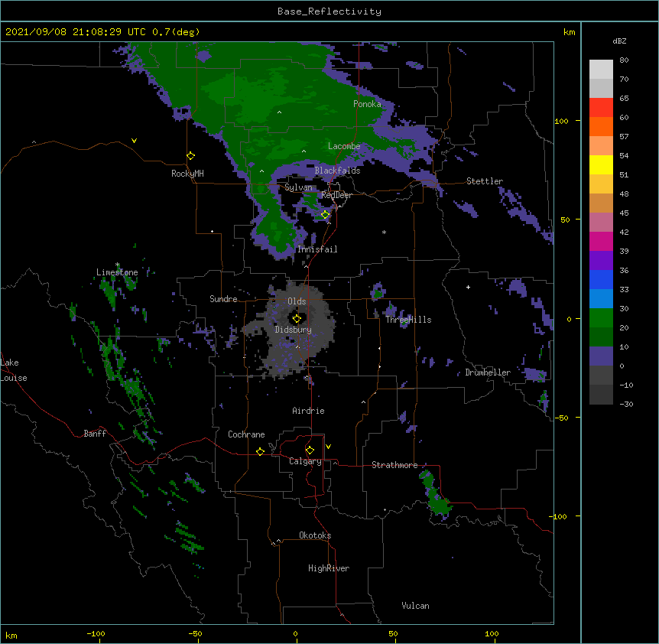Select the radar site diamond between Olds and Didsbury
The height and width of the screenshot is (644, 659).
pyautogui.click(x=297, y=319)
